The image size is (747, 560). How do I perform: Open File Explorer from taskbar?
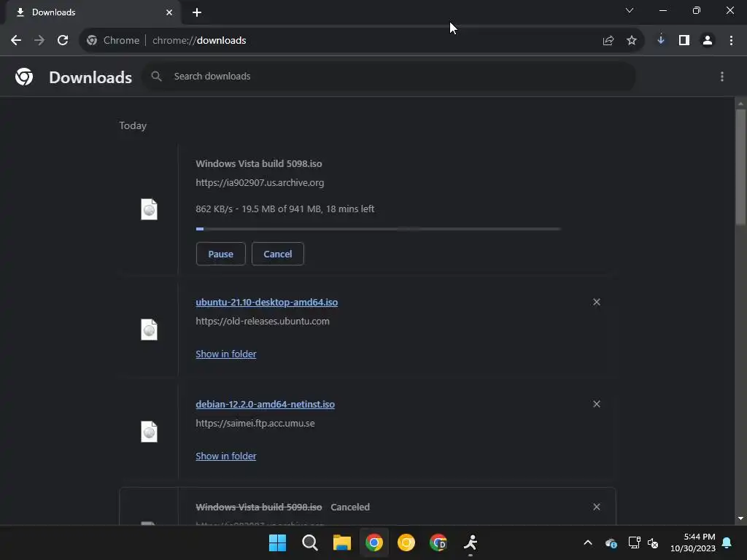coord(341,542)
